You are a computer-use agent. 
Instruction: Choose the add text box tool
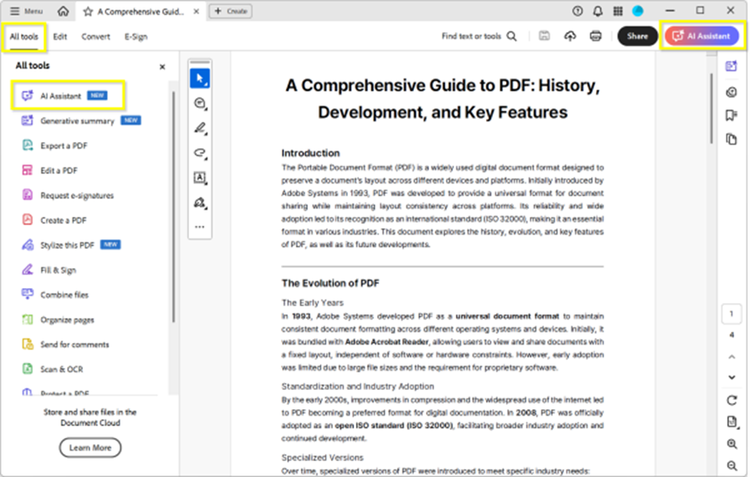200,177
